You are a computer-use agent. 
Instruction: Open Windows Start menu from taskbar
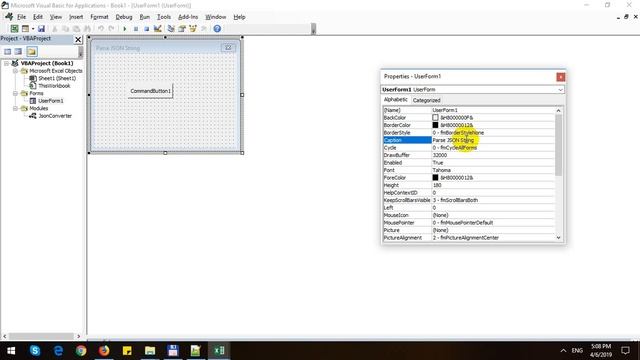pos(11,351)
